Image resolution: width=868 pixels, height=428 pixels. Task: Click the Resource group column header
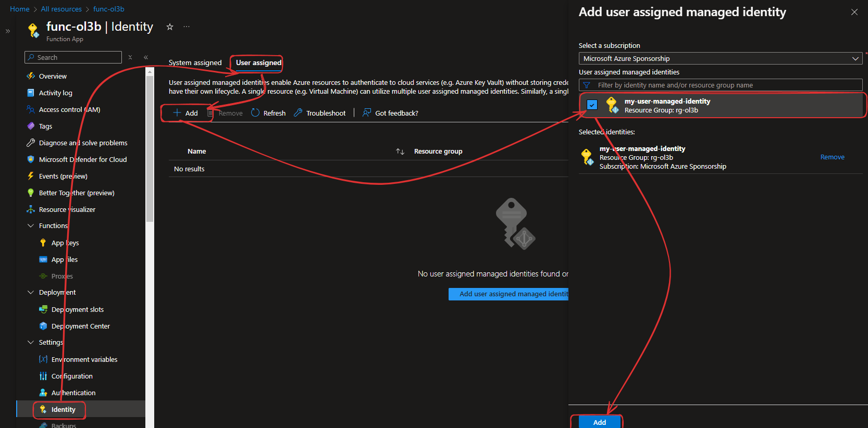coord(438,152)
